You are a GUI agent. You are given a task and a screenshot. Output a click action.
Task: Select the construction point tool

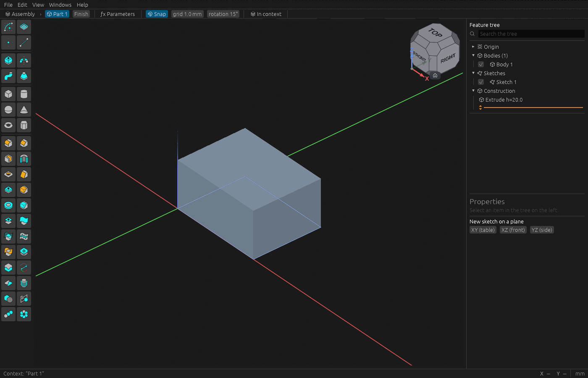(8, 42)
